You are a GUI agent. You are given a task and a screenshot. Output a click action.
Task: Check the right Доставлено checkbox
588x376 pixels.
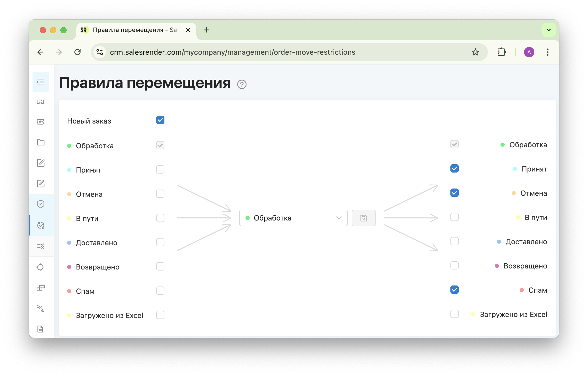tap(455, 241)
